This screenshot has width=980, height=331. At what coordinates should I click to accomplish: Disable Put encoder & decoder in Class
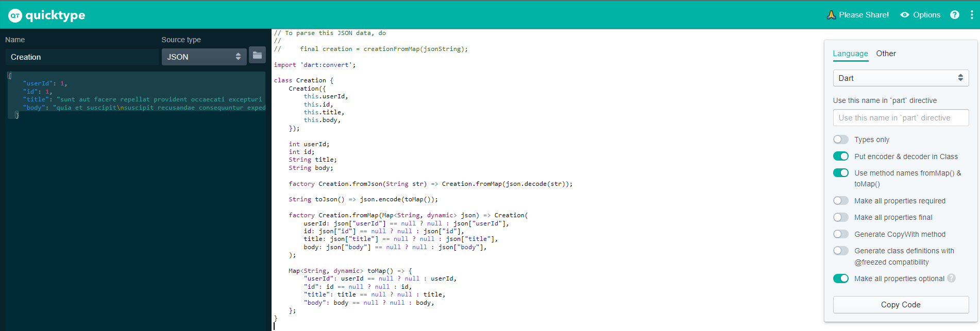click(x=841, y=156)
